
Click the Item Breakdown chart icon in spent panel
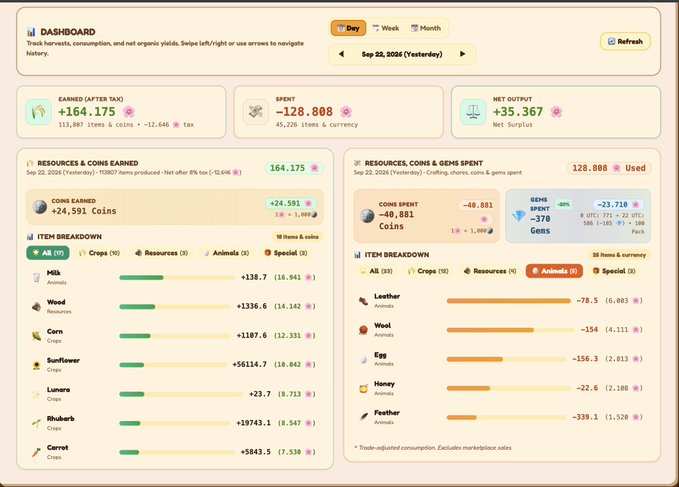coord(357,255)
